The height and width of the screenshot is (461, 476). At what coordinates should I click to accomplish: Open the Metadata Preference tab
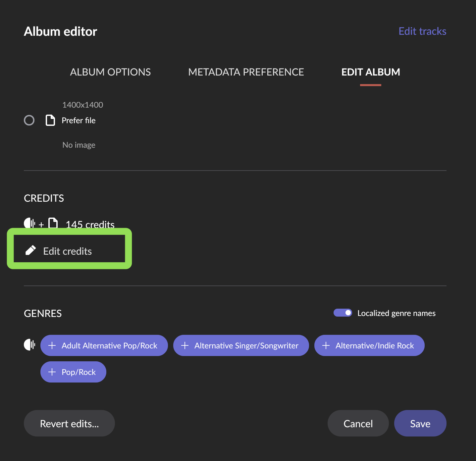[x=246, y=72]
